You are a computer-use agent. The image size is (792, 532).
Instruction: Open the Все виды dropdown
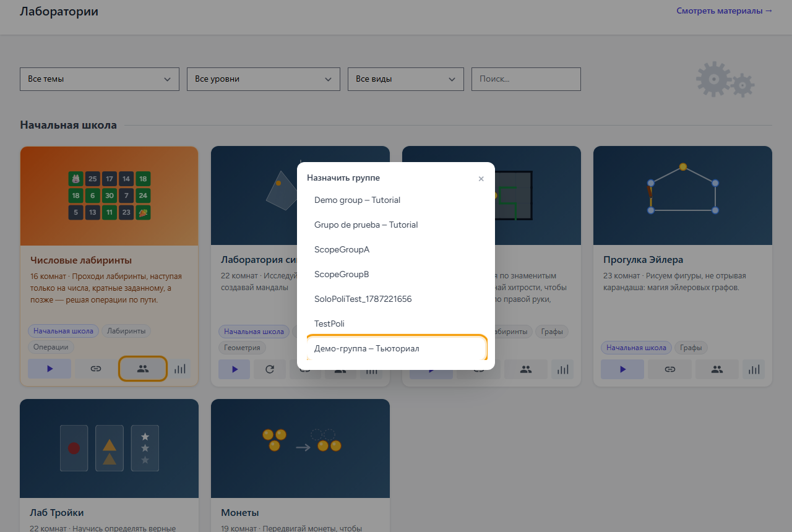406,79
